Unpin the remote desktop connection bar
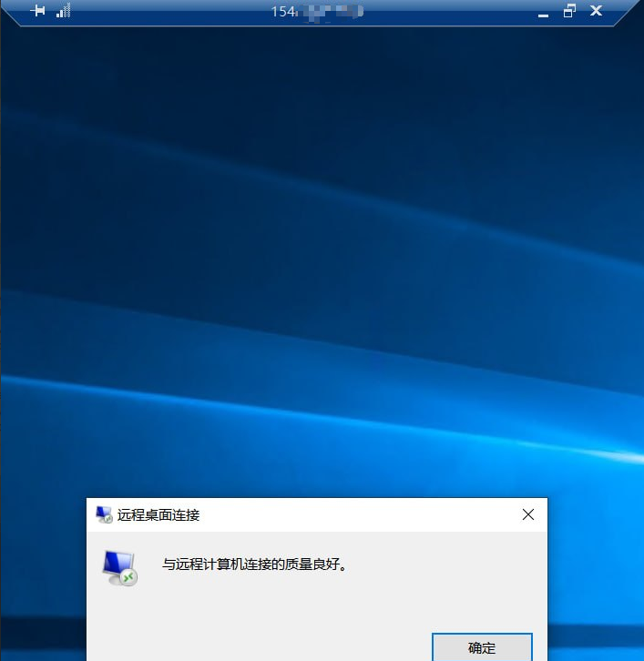This screenshot has width=644, height=661. click(x=38, y=11)
